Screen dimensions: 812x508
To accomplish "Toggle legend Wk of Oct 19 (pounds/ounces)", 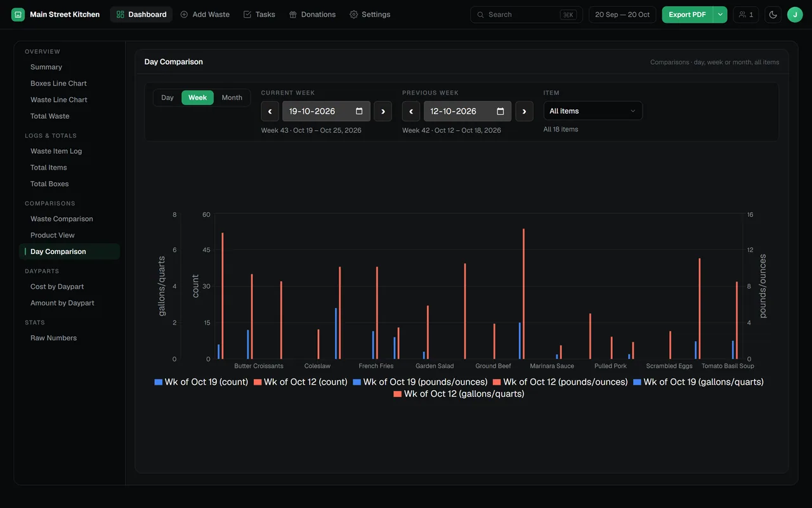I will [420, 382].
